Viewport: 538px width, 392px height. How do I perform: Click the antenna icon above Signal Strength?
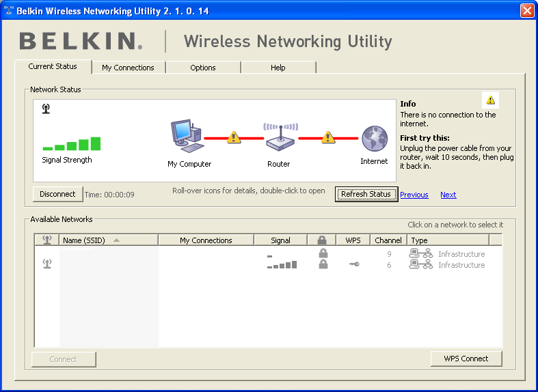(46, 109)
